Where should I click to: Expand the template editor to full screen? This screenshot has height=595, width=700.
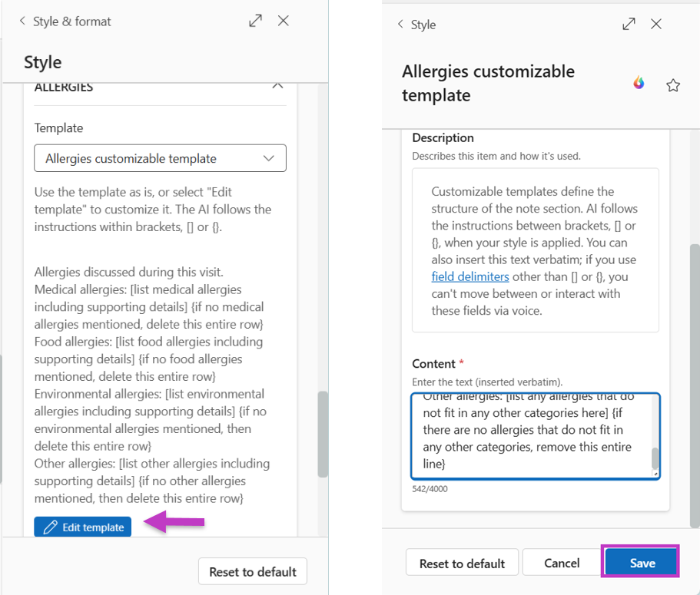coord(628,24)
